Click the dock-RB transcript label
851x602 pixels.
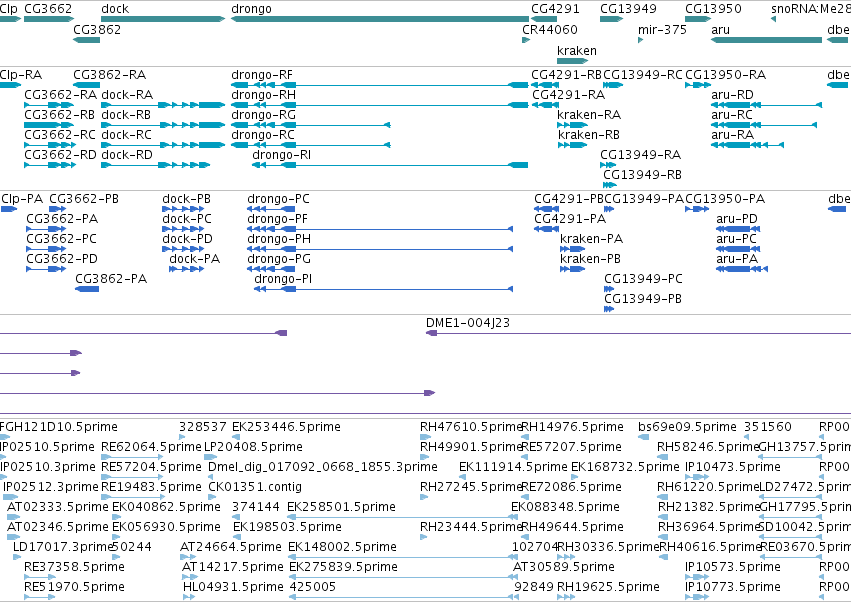pos(126,115)
